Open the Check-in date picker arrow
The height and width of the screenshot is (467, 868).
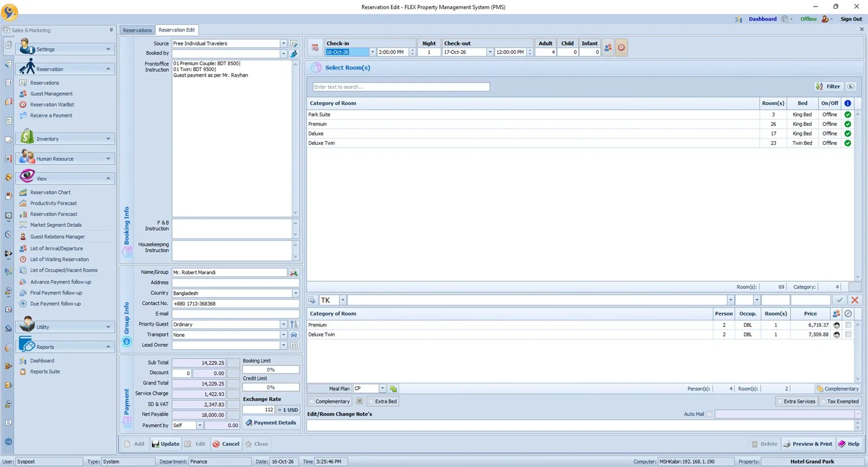(x=372, y=52)
